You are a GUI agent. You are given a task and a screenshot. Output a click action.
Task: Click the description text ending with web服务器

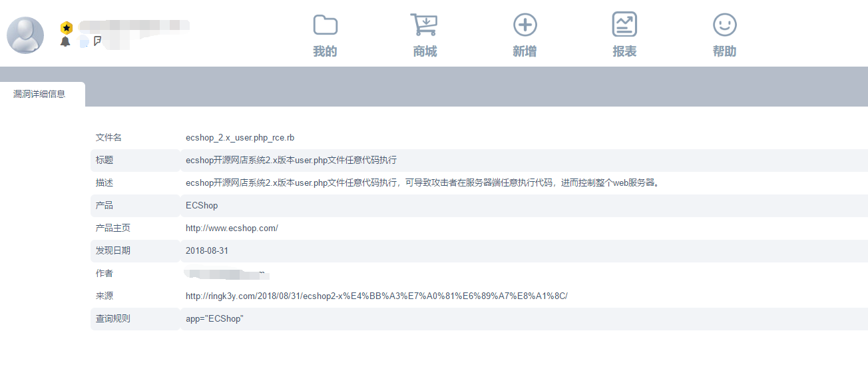tap(423, 183)
